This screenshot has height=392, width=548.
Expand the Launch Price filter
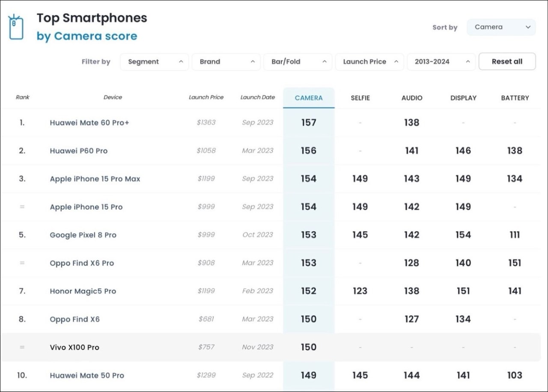[369, 62]
